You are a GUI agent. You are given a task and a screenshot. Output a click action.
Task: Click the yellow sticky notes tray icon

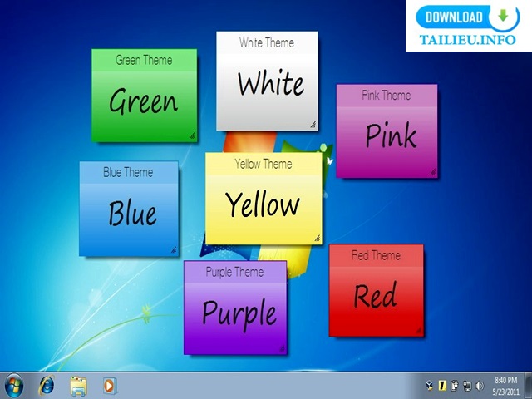tap(442, 386)
